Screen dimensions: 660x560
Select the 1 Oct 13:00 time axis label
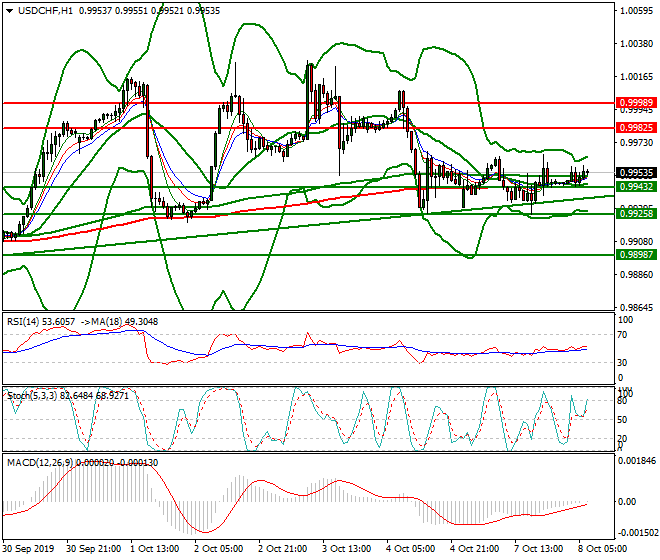tap(154, 549)
